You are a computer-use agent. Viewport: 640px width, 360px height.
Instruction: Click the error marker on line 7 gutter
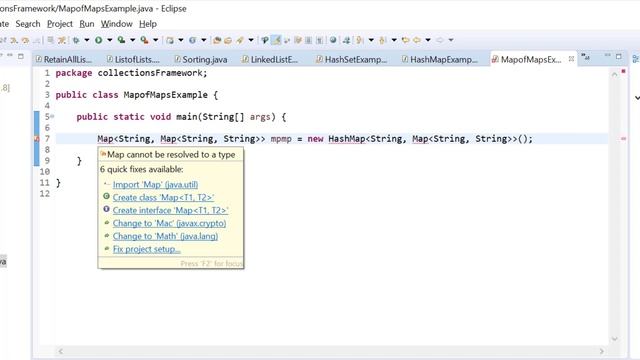(x=36, y=139)
